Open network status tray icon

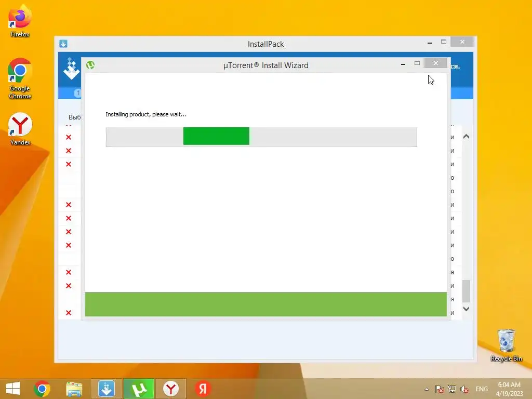coord(452,389)
